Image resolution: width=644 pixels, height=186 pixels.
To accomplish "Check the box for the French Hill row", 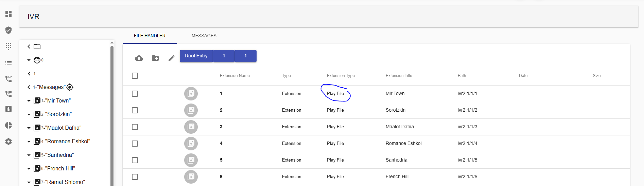I will [135, 177].
